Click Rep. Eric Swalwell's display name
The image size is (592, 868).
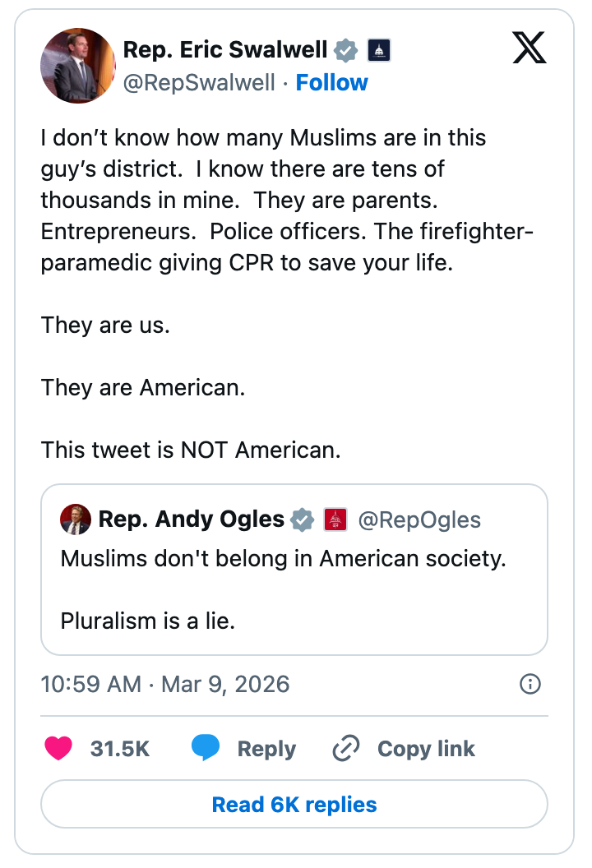[226, 49]
